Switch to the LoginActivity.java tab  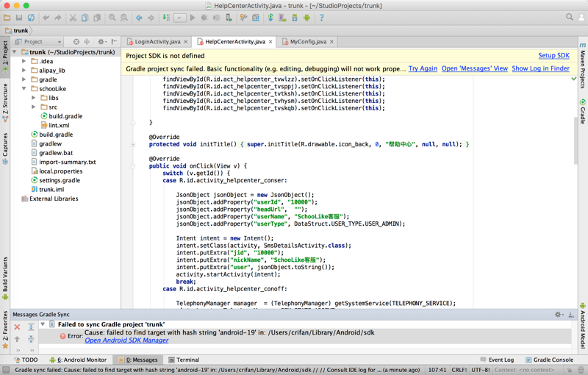pos(157,42)
